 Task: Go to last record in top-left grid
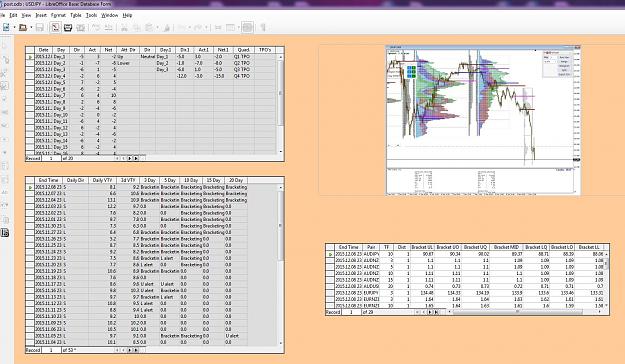[x=136, y=158]
